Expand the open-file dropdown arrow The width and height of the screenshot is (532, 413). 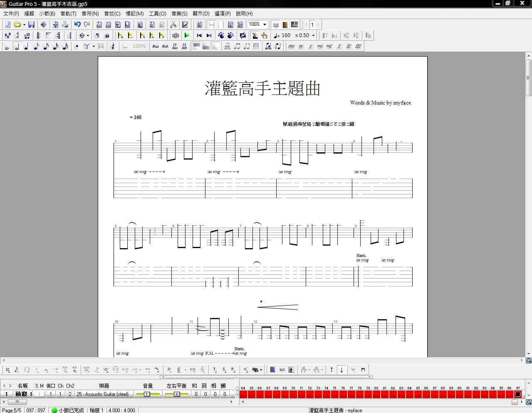click(x=24, y=25)
